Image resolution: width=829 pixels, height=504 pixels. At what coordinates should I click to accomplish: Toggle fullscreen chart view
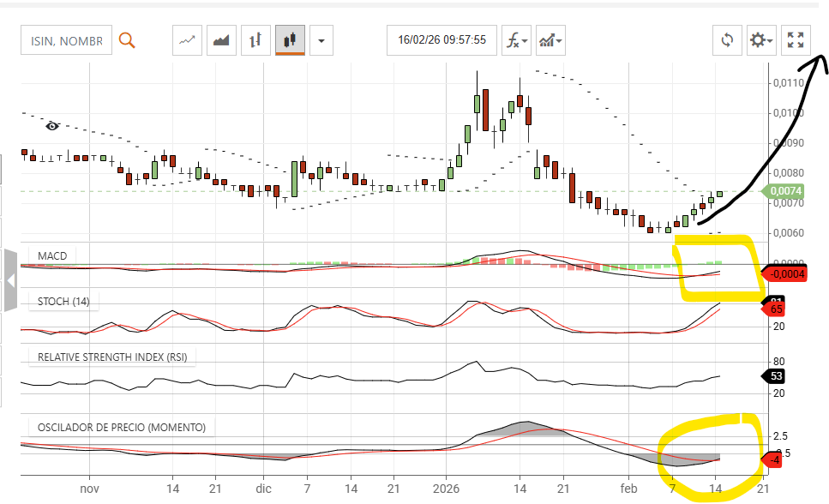pos(796,40)
